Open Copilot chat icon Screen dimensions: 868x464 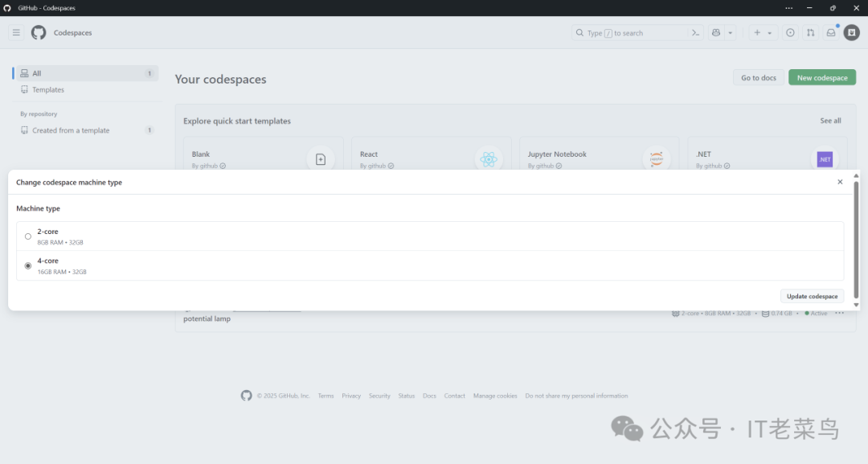(x=715, y=33)
